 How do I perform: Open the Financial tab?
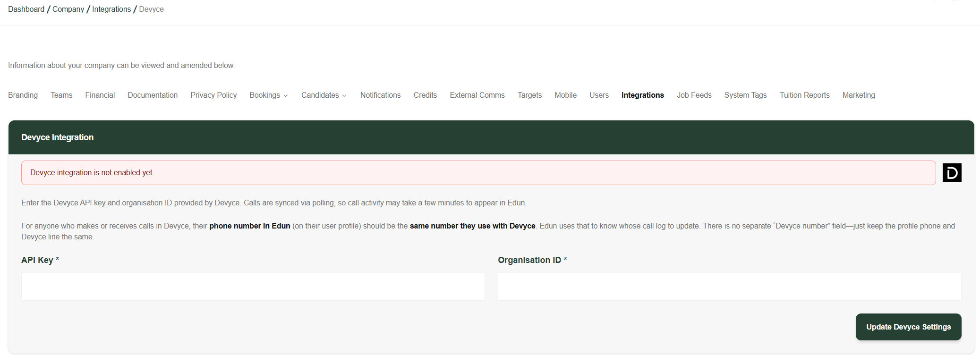[x=100, y=95]
